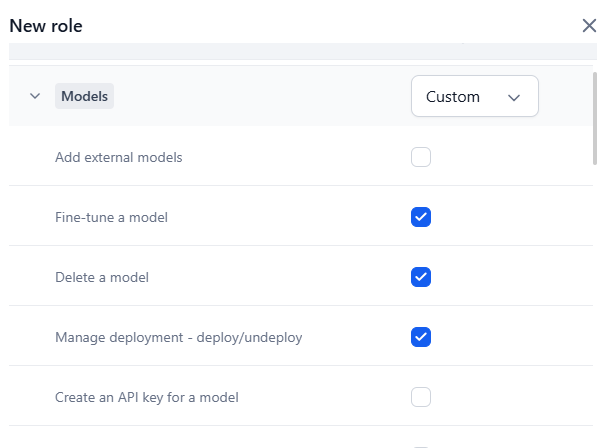The width and height of the screenshot is (611, 448).
Task: Click the vertical scrollbar thumb on the right
Action: (x=595, y=110)
